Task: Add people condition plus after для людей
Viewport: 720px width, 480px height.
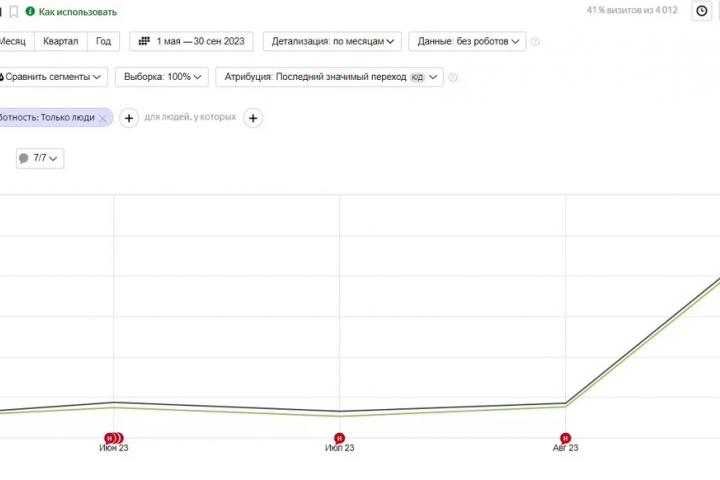Action: click(x=253, y=118)
